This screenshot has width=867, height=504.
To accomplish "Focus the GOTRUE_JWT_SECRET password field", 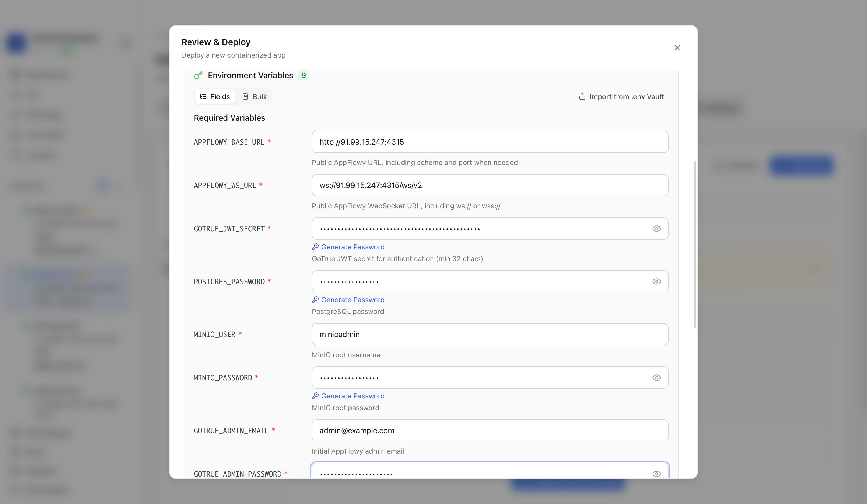I will [490, 229].
